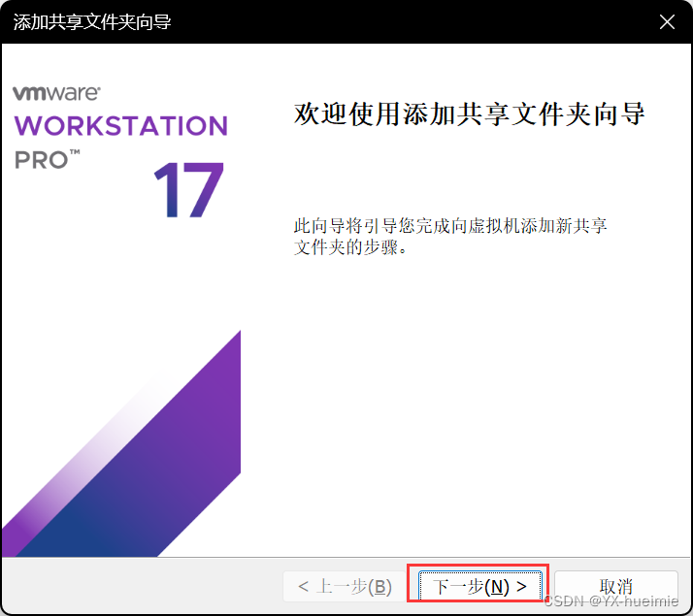
Task: Click the text line 文件夹的步骤。
Action: tap(350, 247)
